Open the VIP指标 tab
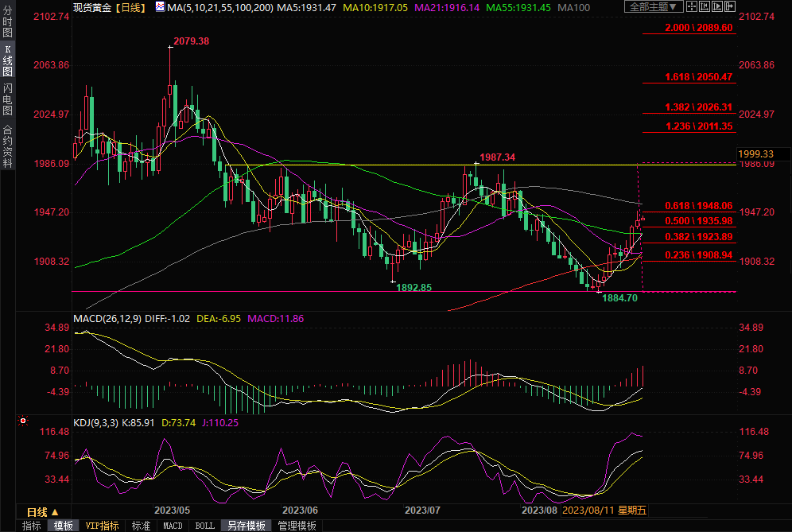Image resolution: width=792 pixels, height=532 pixels. click(102, 526)
